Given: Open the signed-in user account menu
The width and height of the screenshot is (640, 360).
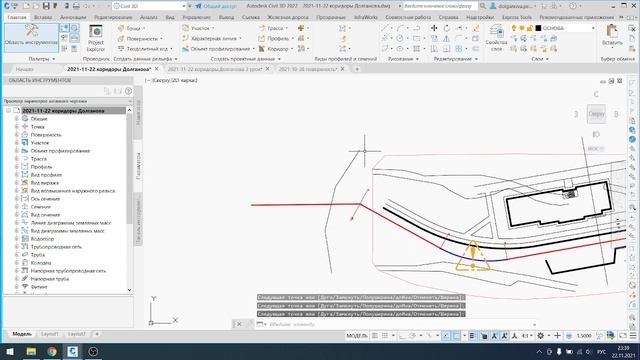Looking at the screenshot, I should (513, 6).
